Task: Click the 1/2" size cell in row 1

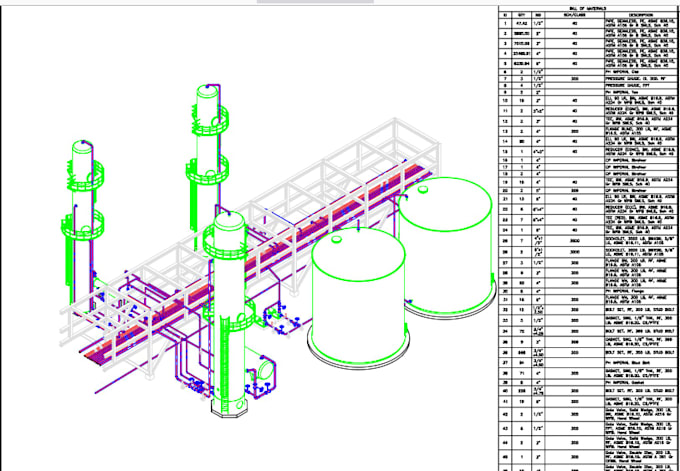Action: click(x=538, y=24)
